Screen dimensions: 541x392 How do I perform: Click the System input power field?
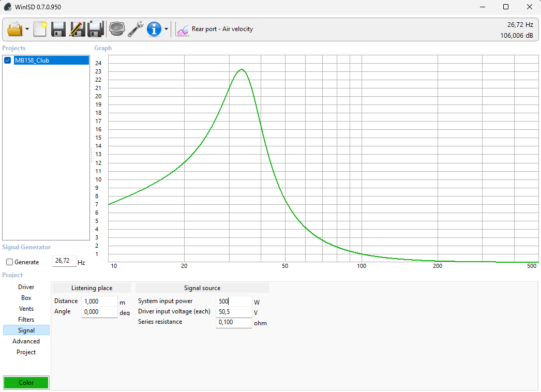tap(234, 301)
